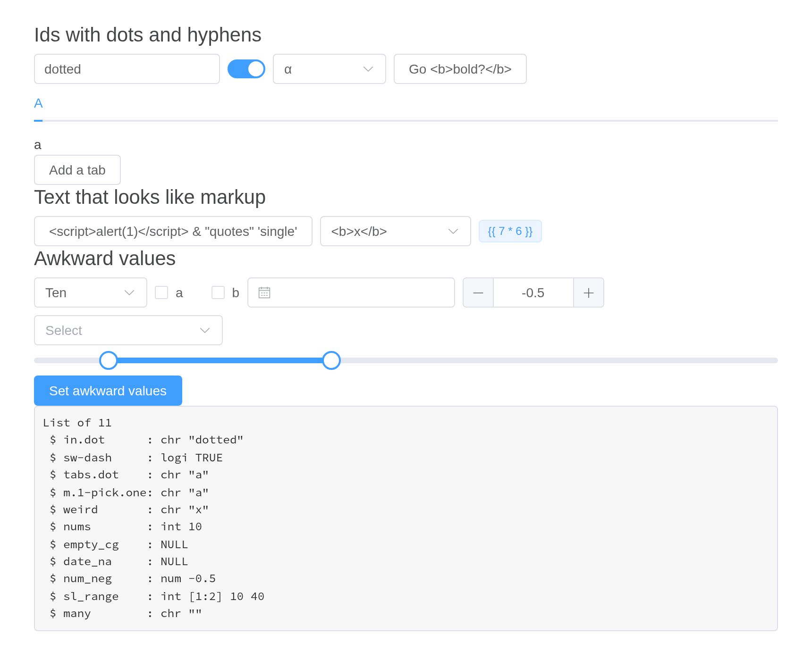Click 'Ids with dots and hyphens' heading

coord(148,35)
